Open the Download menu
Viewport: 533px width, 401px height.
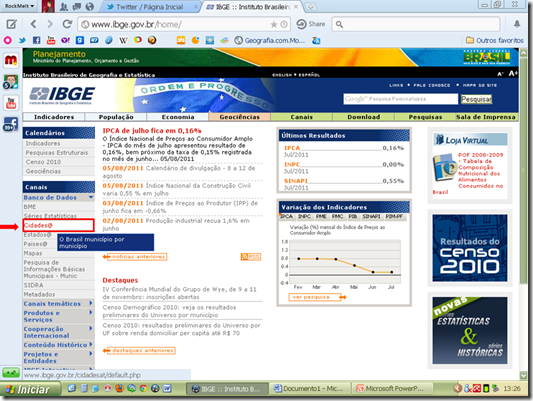pos(363,117)
